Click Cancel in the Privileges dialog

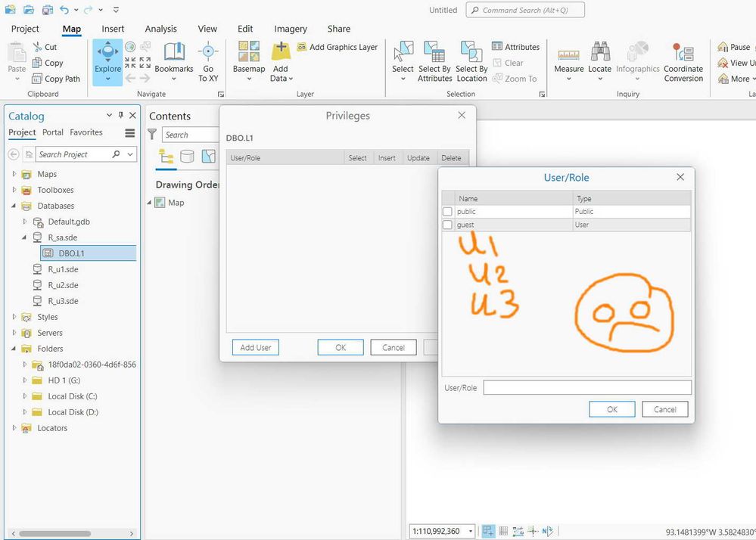pyautogui.click(x=394, y=347)
